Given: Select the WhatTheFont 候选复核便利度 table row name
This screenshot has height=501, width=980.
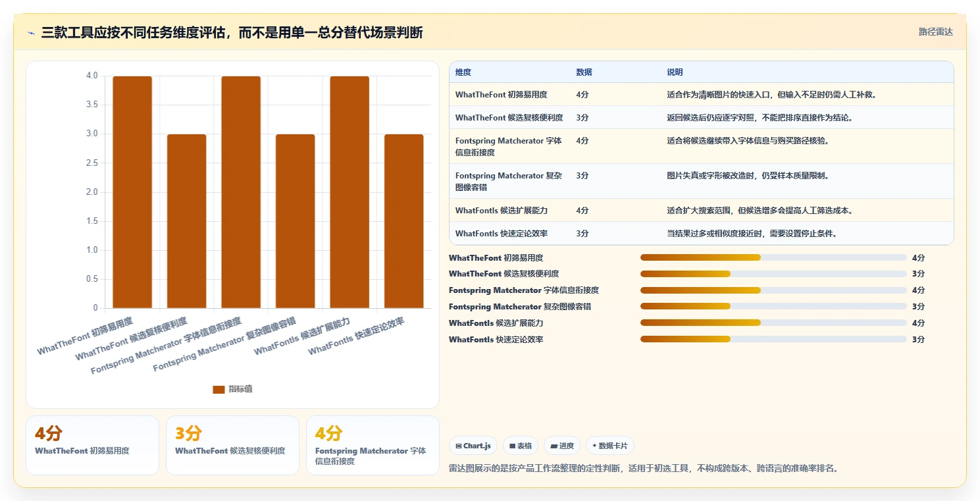Looking at the screenshot, I should (509, 118).
